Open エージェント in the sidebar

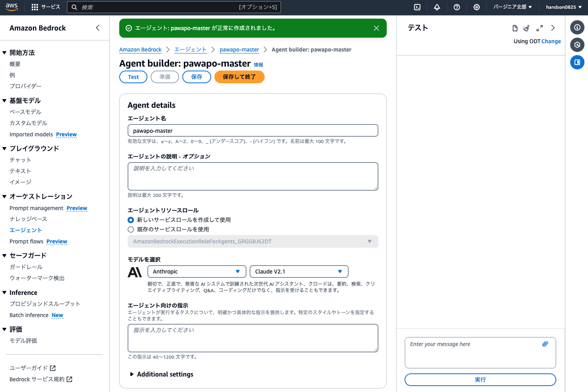(26, 230)
